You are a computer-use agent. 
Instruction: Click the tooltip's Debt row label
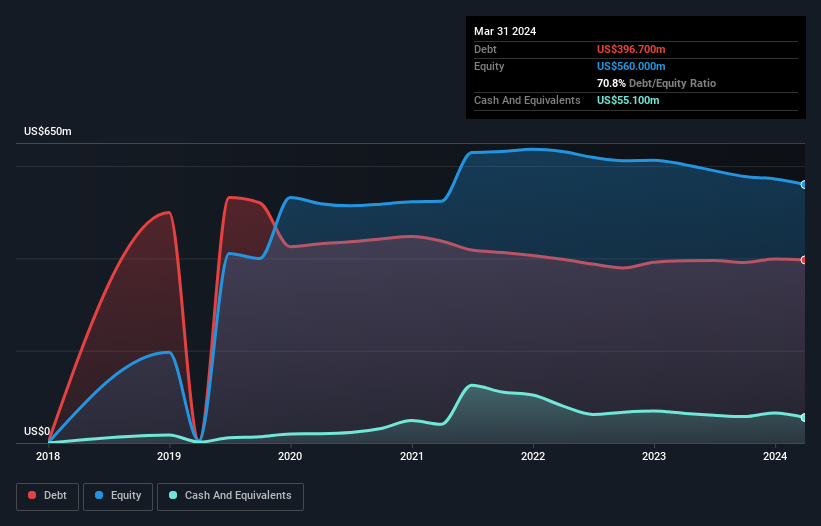(x=485, y=49)
